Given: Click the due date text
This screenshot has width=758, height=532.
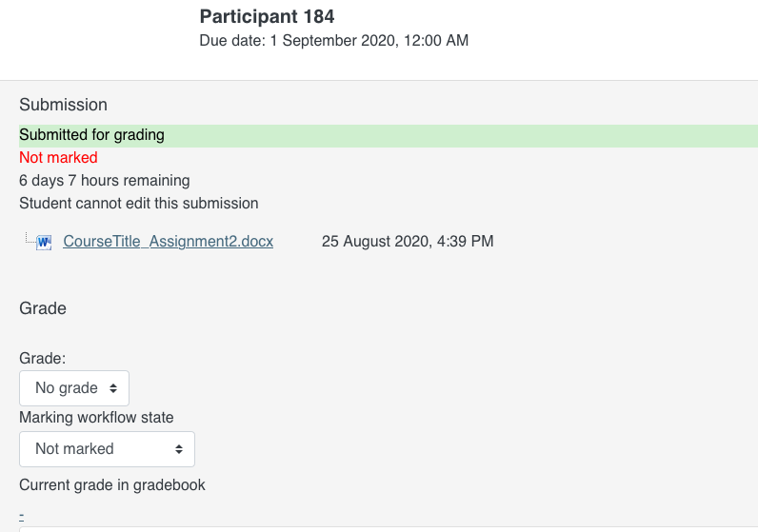Looking at the screenshot, I should coord(333,41).
